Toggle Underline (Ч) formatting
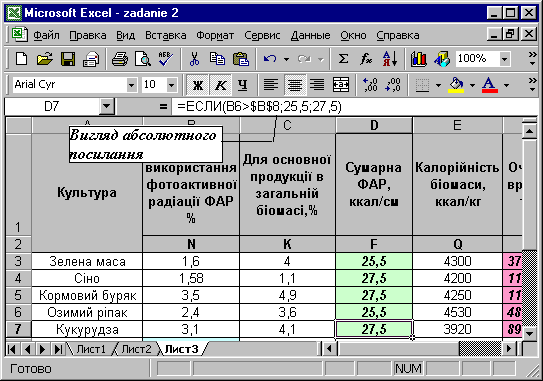 coord(243,85)
